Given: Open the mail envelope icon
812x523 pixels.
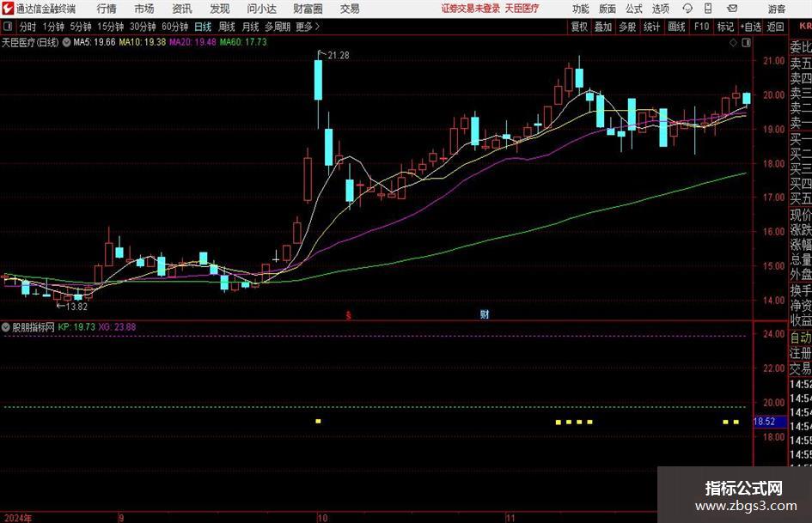Looking at the screenshot, I should [x=732, y=9].
